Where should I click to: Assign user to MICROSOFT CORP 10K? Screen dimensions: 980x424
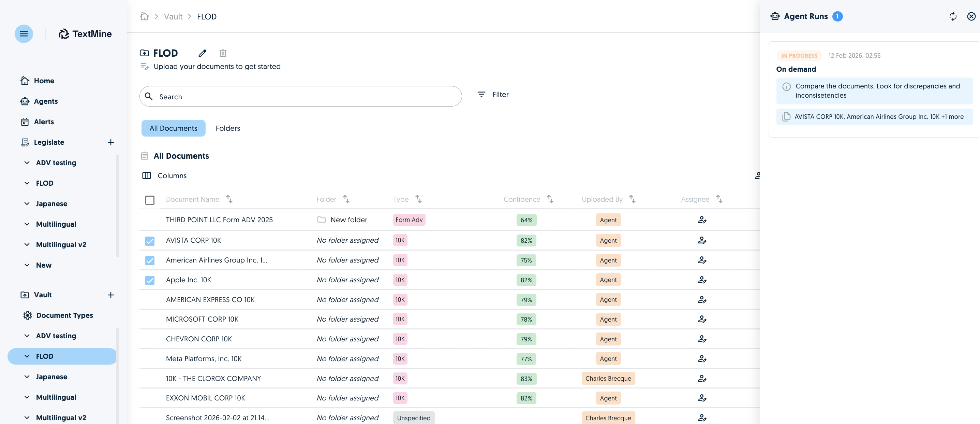point(702,319)
